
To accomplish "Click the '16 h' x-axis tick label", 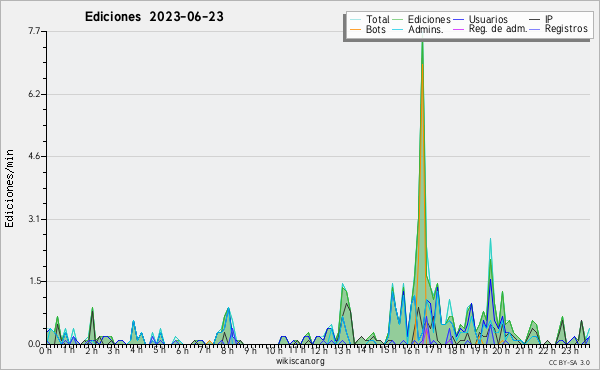I will click(x=411, y=351).
